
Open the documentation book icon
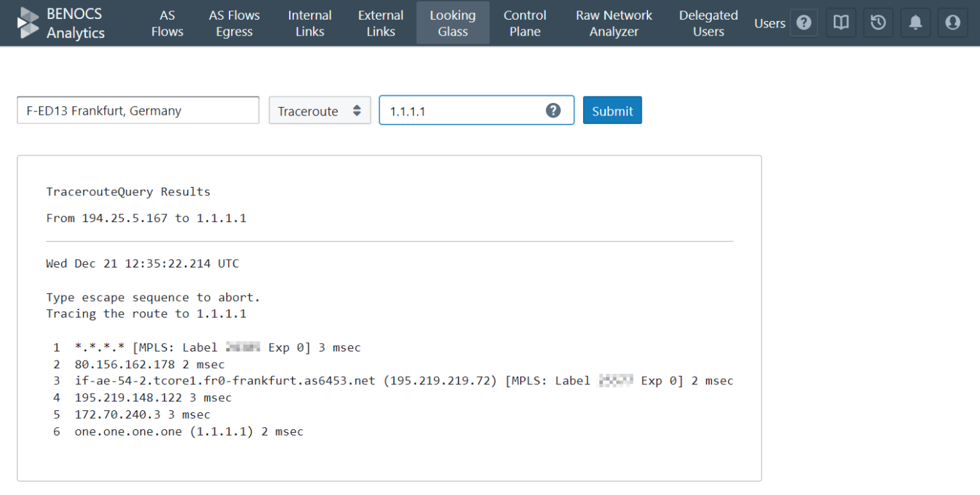(x=841, y=23)
